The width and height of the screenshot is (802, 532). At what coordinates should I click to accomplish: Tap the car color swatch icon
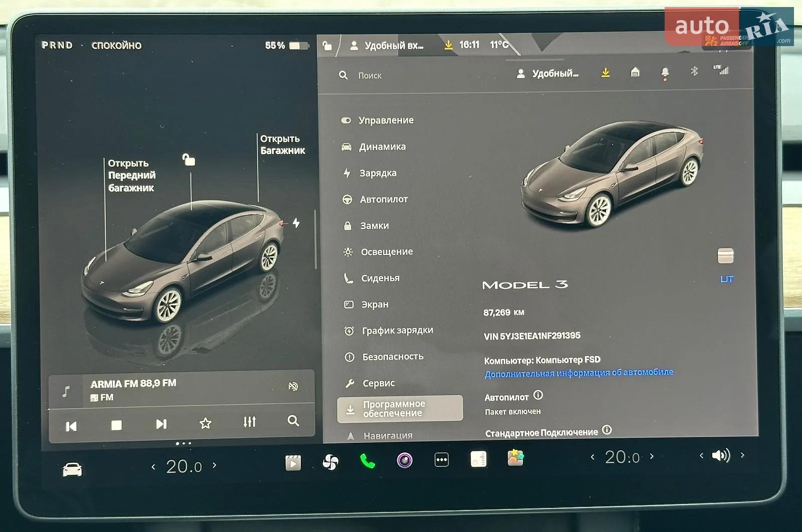click(725, 255)
